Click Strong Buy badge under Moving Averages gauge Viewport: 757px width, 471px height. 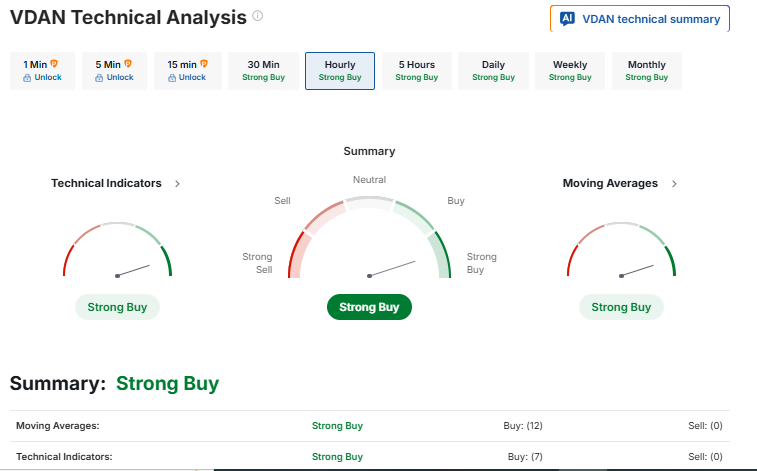[x=621, y=307]
